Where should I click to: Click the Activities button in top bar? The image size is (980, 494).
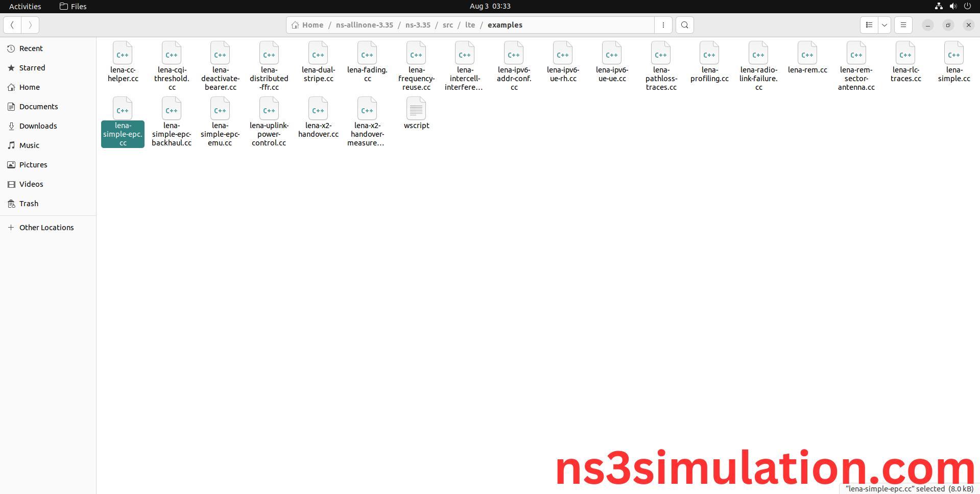pyautogui.click(x=25, y=6)
